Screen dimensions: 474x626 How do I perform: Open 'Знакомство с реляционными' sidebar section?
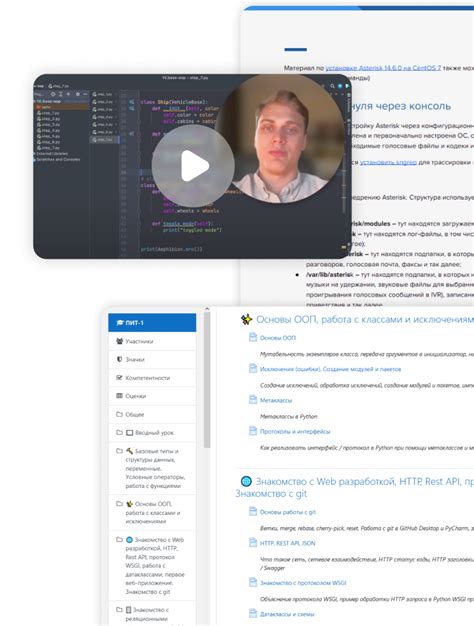click(x=152, y=614)
